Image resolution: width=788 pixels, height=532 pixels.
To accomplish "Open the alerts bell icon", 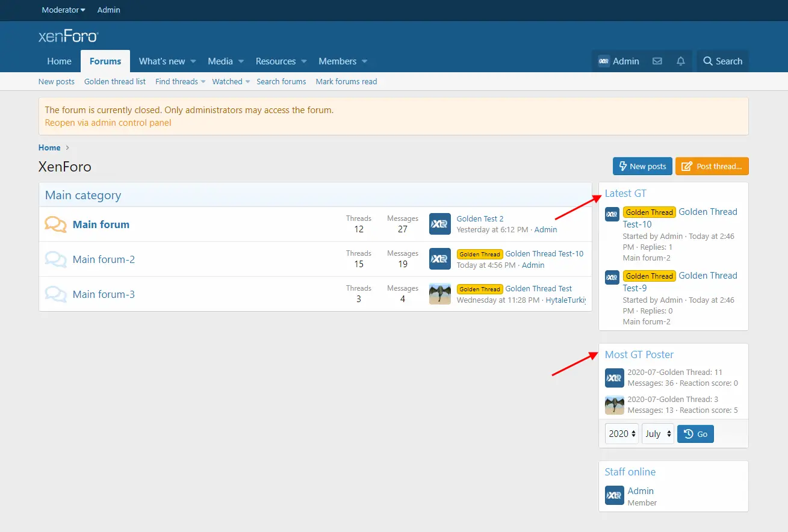I will tap(681, 61).
